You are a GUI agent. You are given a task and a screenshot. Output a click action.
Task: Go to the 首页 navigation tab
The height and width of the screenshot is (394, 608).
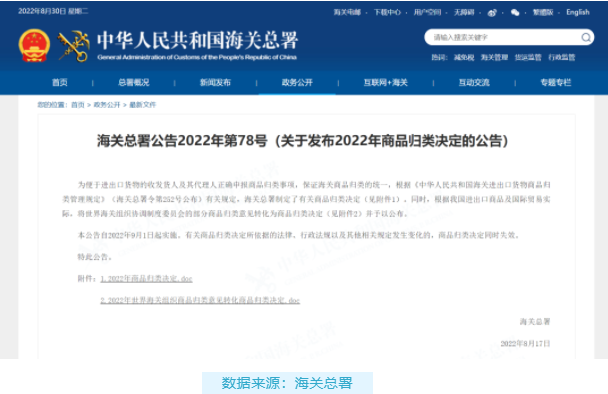[60, 82]
